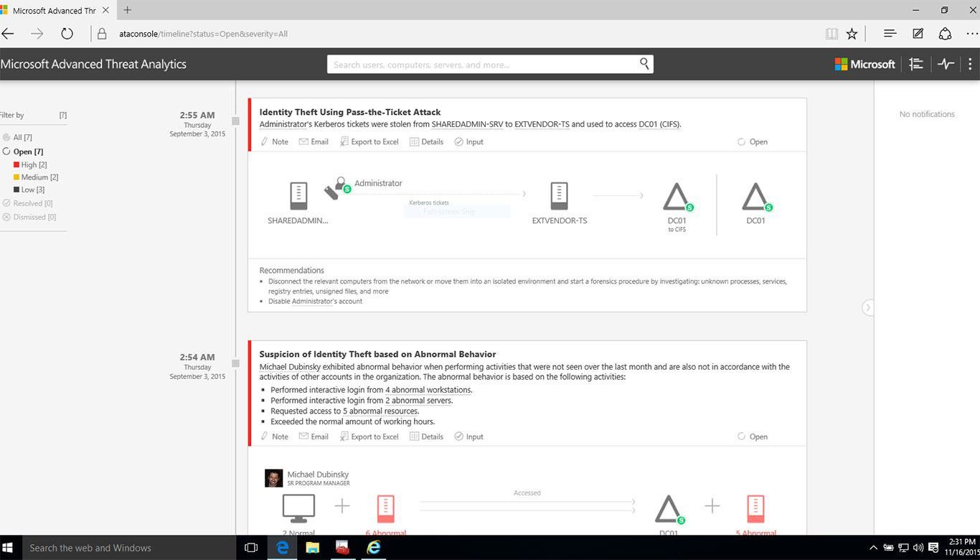Select the Open [7] filter

(27, 151)
